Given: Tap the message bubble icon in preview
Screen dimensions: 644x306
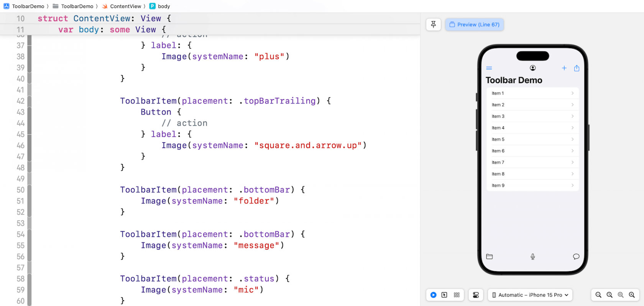Looking at the screenshot, I should tap(576, 257).
